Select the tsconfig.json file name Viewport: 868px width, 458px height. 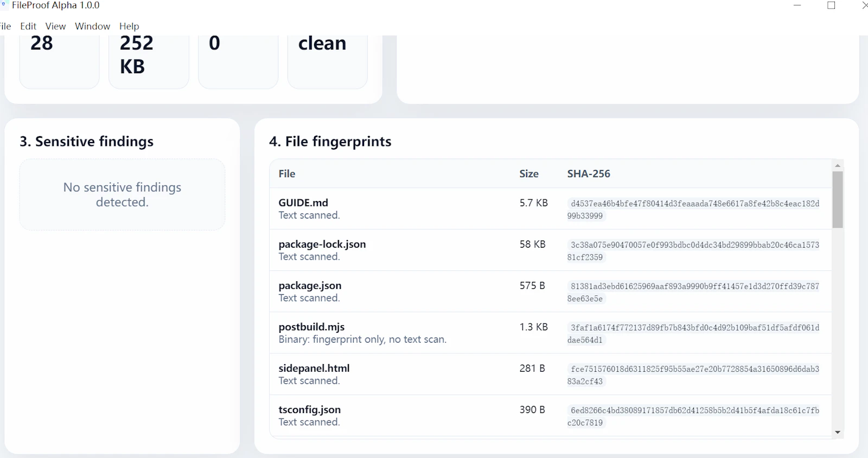pyautogui.click(x=310, y=410)
